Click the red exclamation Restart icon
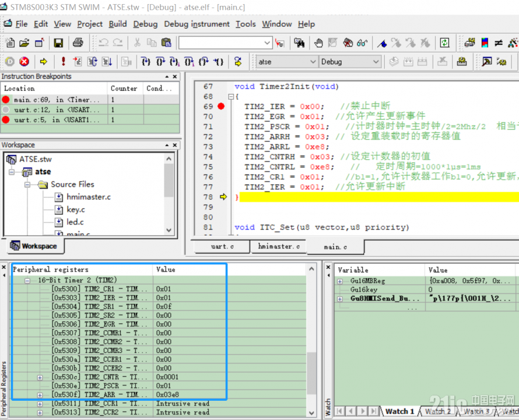 coord(63,61)
